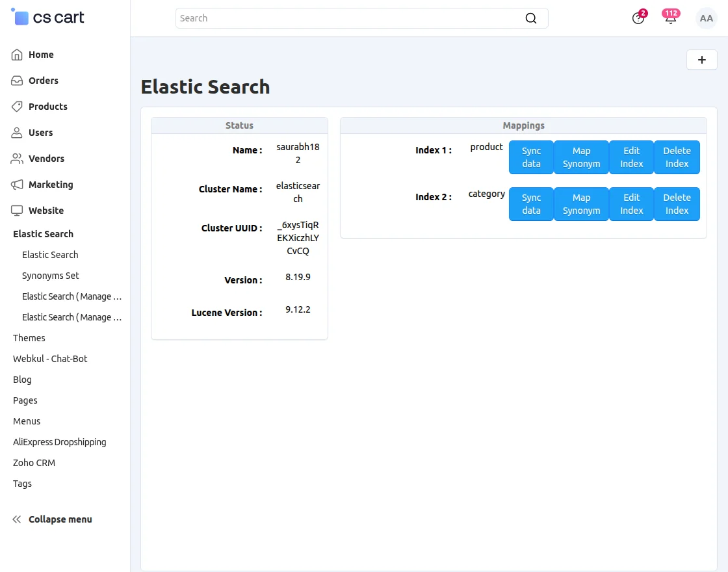Click the CS-Cart logo
Screen dimensions: 728x572
coord(47,18)
